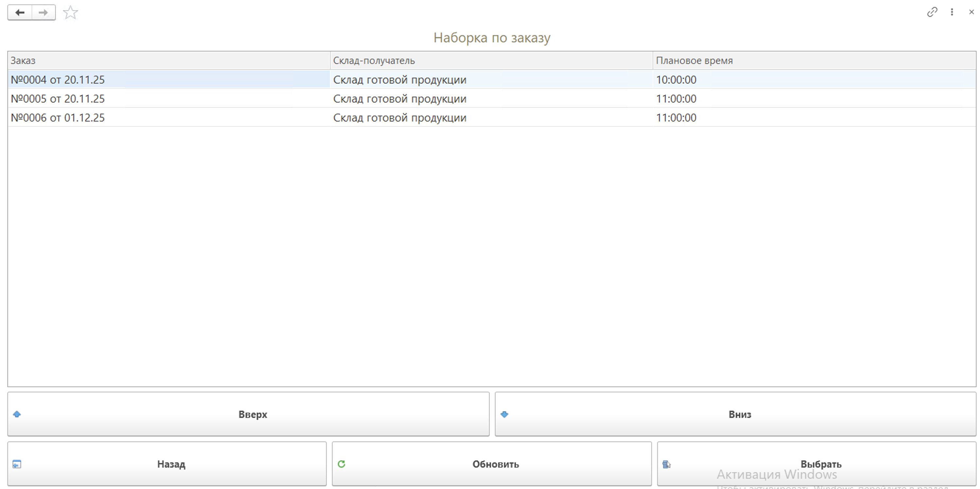
Task: Close the Наборка по заказу form
Action: pyautogui.click(x=971, y=12)
